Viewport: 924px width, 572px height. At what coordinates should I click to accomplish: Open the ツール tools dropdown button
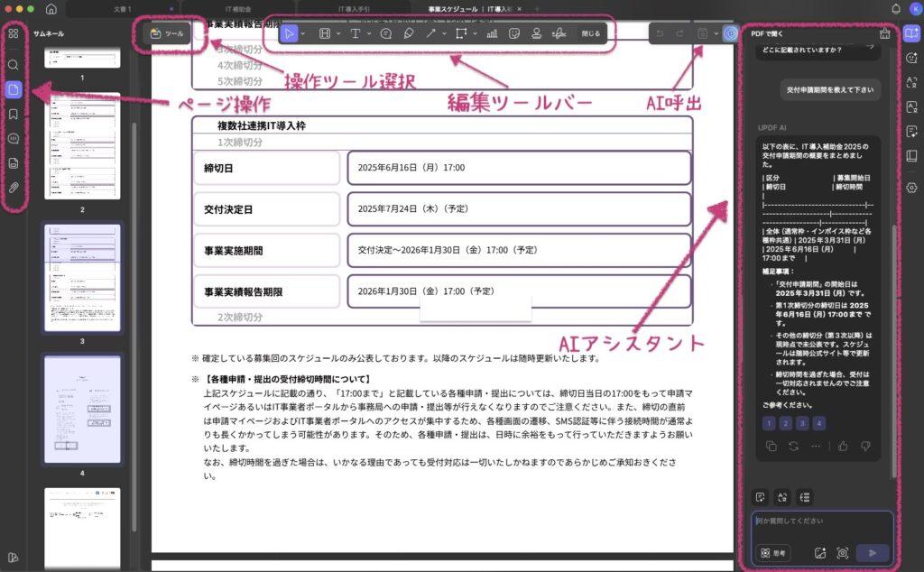(x=167, y=33)
